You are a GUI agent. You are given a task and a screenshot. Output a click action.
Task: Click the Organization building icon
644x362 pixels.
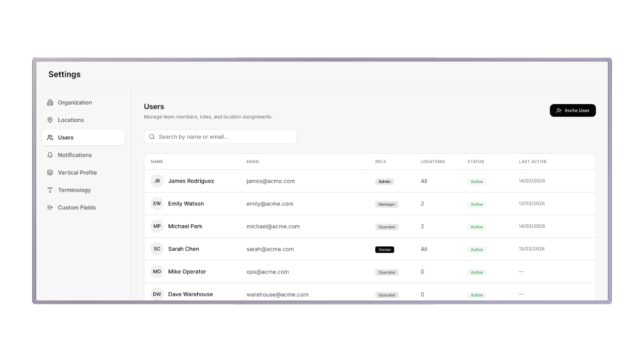click(x=50, y=103)
